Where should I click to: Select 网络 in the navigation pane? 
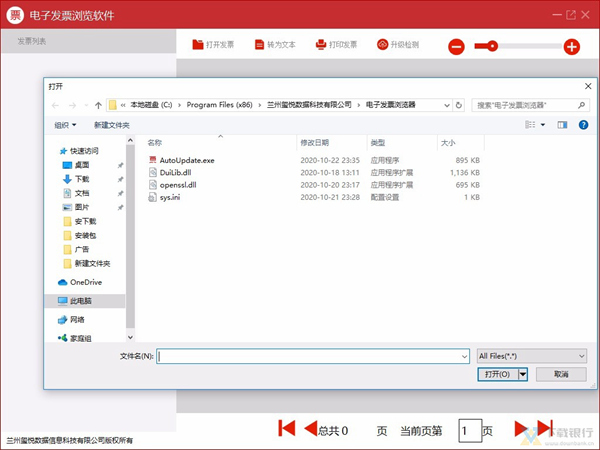tap(77, 320)
